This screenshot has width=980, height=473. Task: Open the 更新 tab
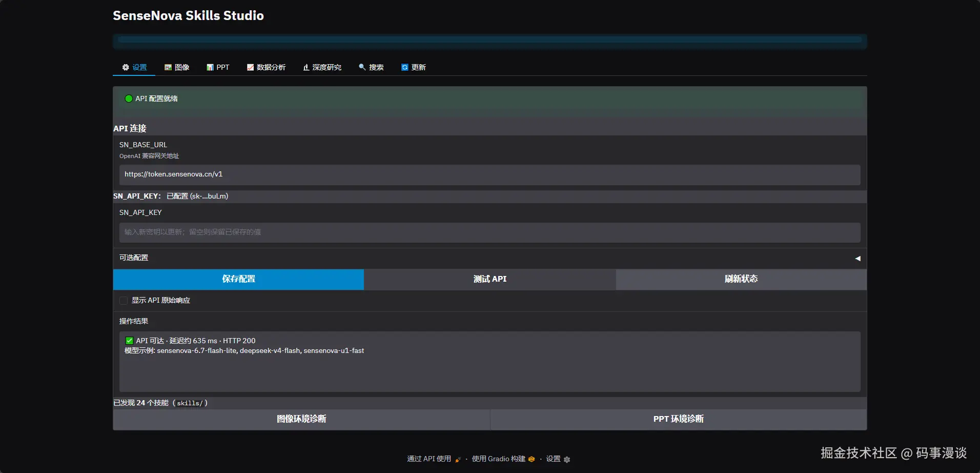pos(414,67)
